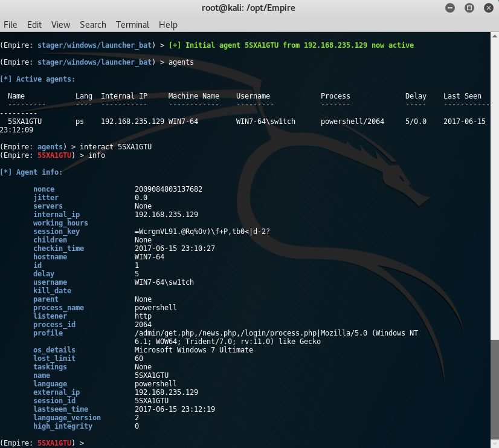Click the process_id value 2064
499x448 pixels.
click(143, 325)
